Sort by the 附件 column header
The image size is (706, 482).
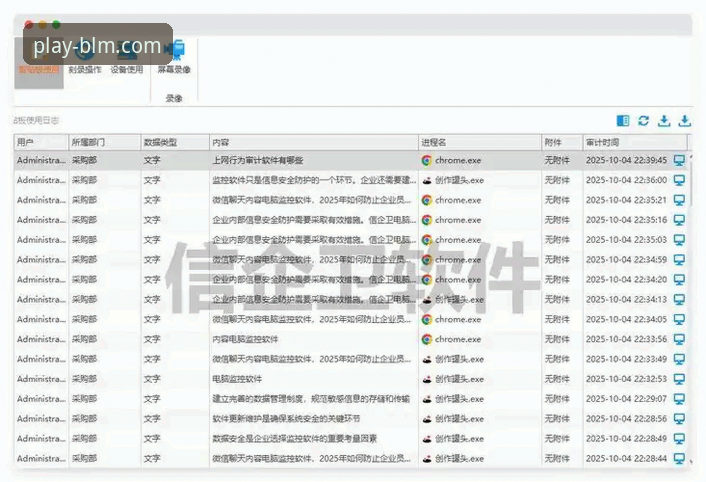pyautogui.click(x=562, y=143)
